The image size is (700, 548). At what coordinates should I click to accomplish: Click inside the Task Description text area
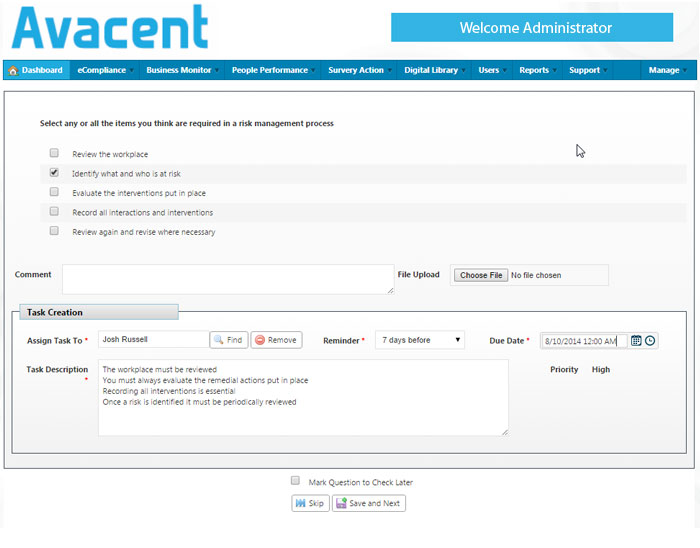click(303, 398)
